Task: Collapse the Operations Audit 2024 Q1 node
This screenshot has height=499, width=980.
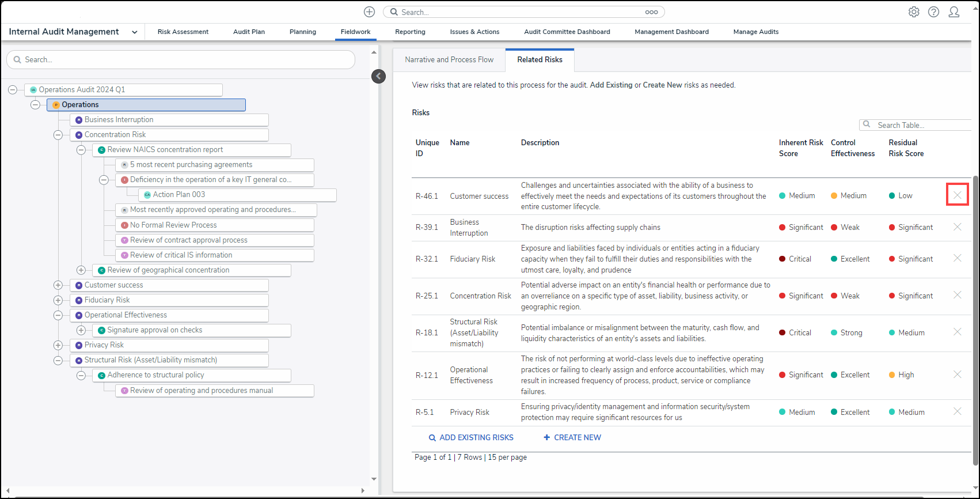Action: tap(13, 89)
